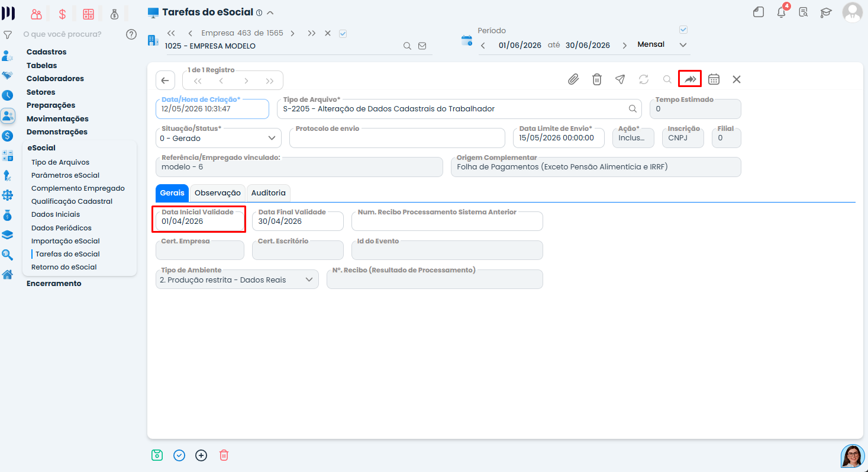Open Parâmetros eSocial link
The width and height of the screenshot is (868, 472).
click(x=65, y=175)
